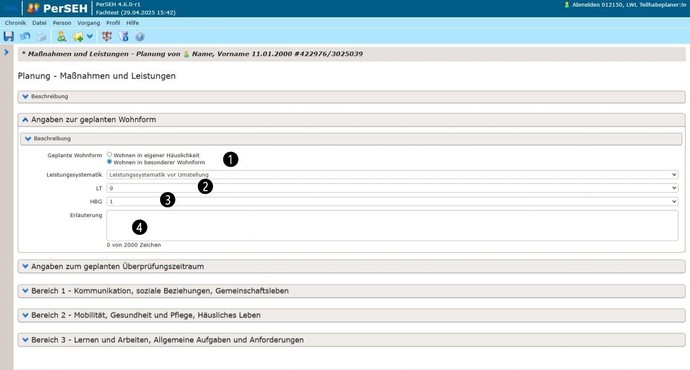Click the 'Maßnahmen und Leistungen - Planung von' title bar
Screen dimensions: 690x370
pyautogui.click(x=351, y=54)
